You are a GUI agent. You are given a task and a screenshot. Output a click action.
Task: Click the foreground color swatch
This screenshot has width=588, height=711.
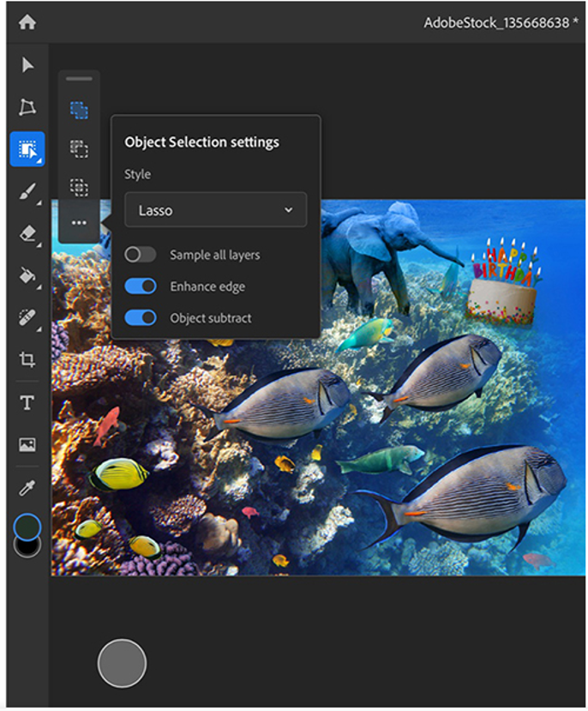point(27,526)
